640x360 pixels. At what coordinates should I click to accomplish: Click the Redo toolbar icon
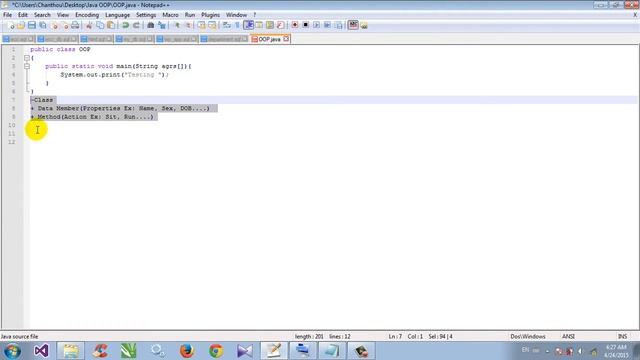pyautogui.click(x=136, y=25)
